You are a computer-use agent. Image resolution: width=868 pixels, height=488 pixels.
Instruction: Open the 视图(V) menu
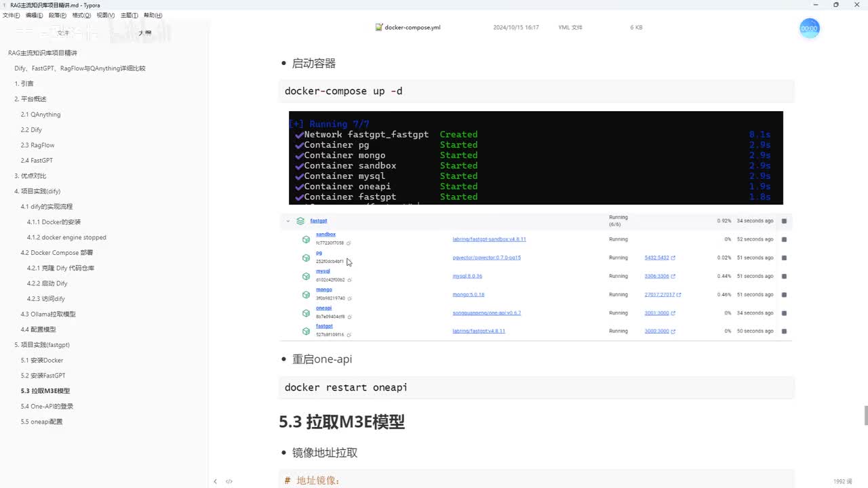[x=106, y=15]
